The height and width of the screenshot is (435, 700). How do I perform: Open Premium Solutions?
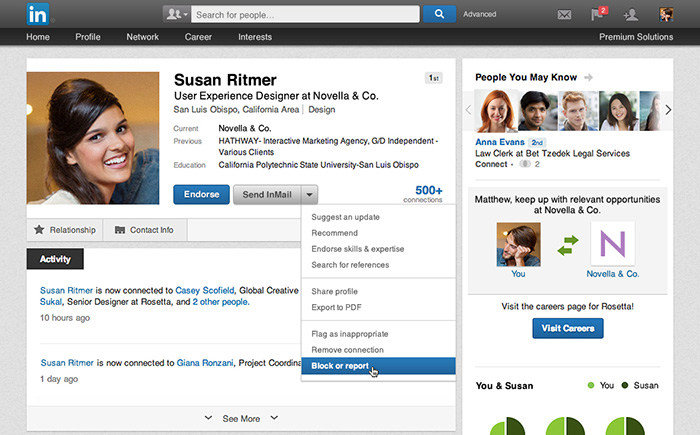[636, 37]
